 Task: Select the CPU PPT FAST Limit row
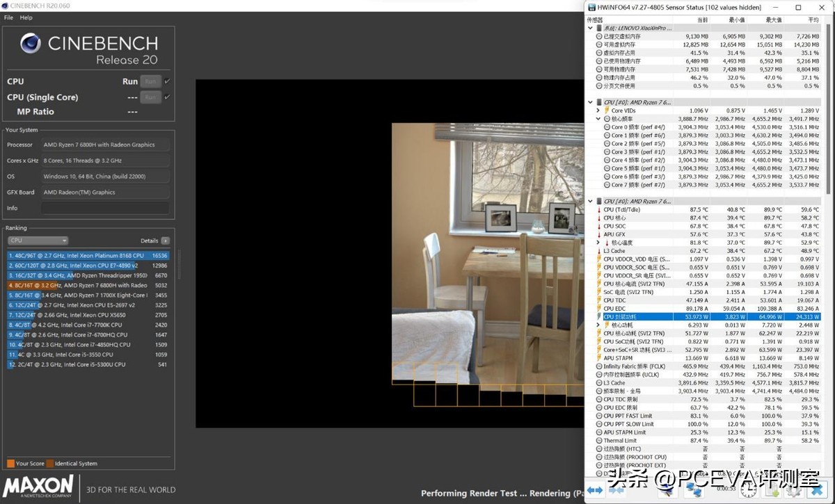click(704, 416)
